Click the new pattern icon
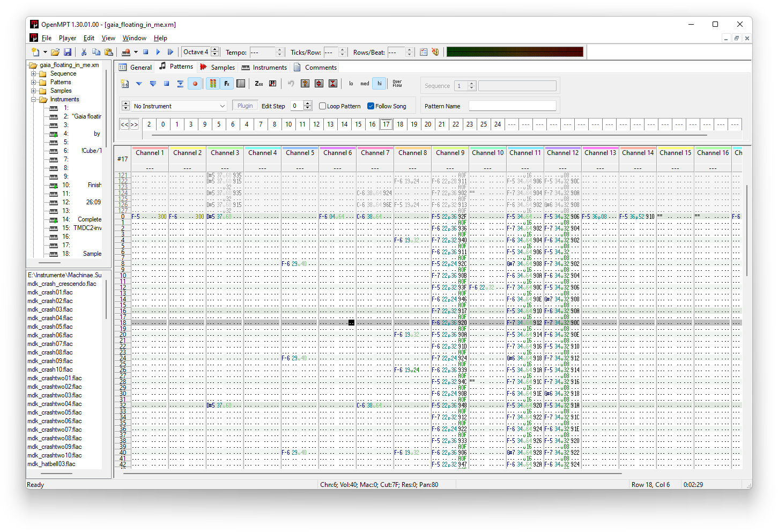778x532 pixels. 125,84
